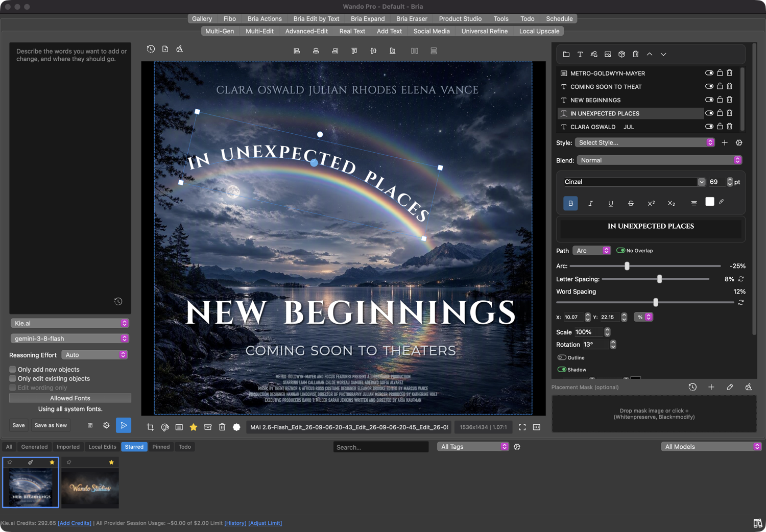Viewport: 766px width, 532px height.
Task: Open the Bria Eraser tab
Action: click(x=412, y=19)
